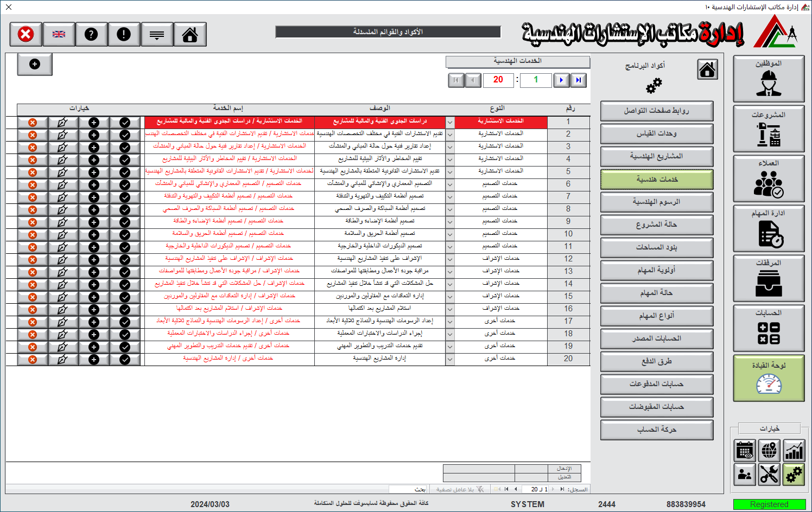This screenshot has height=512, width=812.
Task: Edit row 18 with its pen icon
Action: 63,335
